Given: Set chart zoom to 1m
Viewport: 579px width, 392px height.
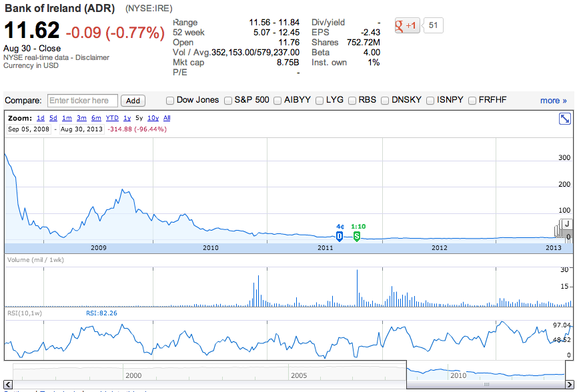Looking at the screenshot, I should point(67,118).
